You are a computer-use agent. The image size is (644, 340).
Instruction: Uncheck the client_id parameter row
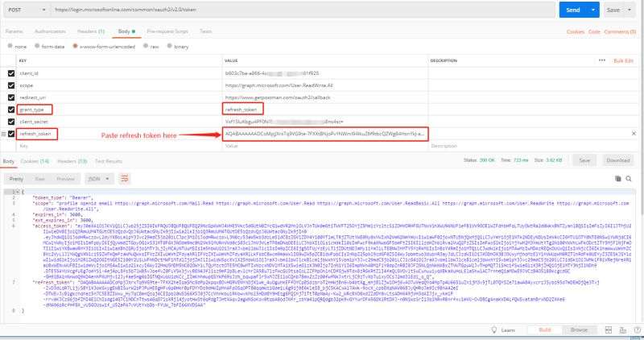tap(11, 73)
